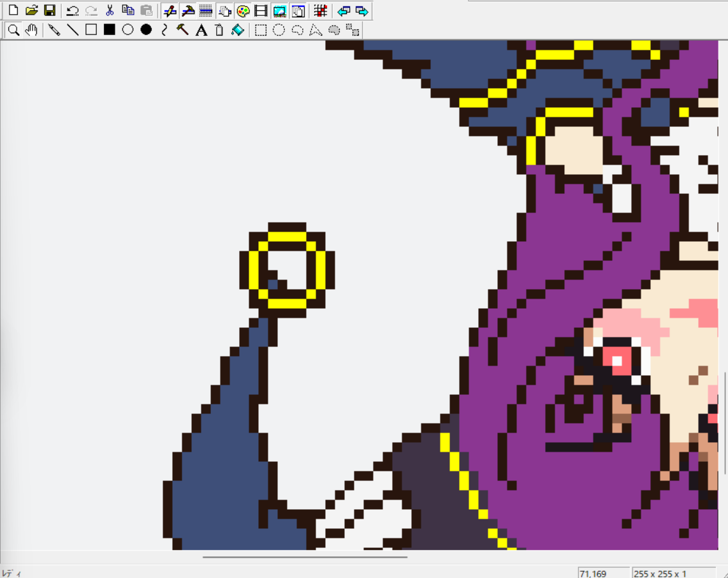Toggle the stacked-windows navigator button
The width and height of the screenshot is (728, 578).
pos(298,10)
